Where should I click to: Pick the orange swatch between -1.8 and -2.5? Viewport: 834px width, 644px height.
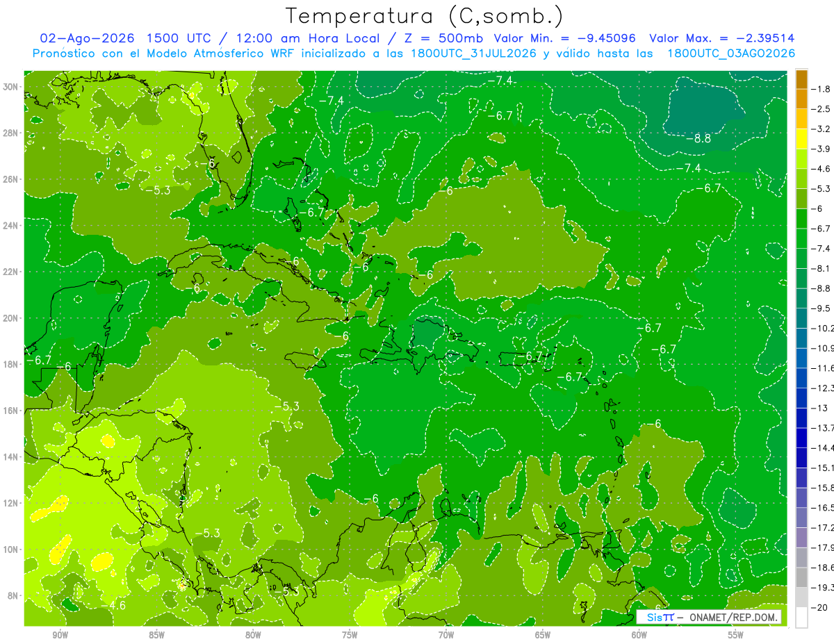(x=801, y=99)
